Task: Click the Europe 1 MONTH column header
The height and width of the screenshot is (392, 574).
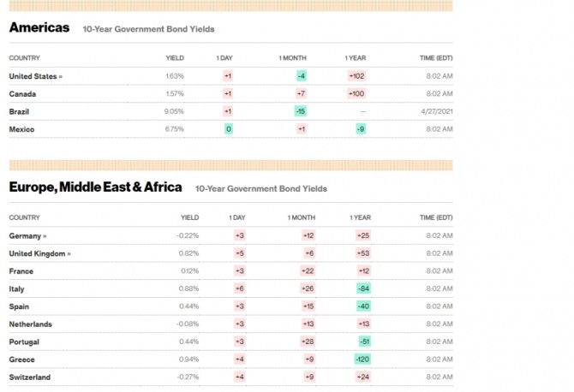Action: pos(302,217)
